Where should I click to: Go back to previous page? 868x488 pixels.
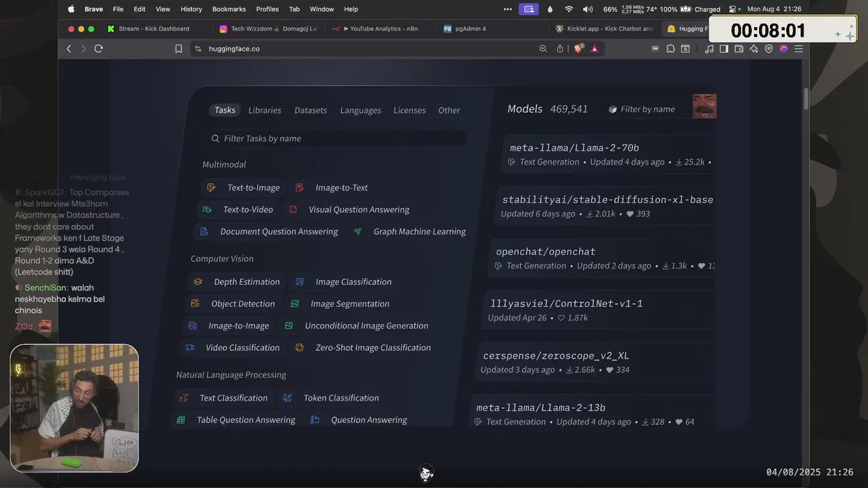68,49
